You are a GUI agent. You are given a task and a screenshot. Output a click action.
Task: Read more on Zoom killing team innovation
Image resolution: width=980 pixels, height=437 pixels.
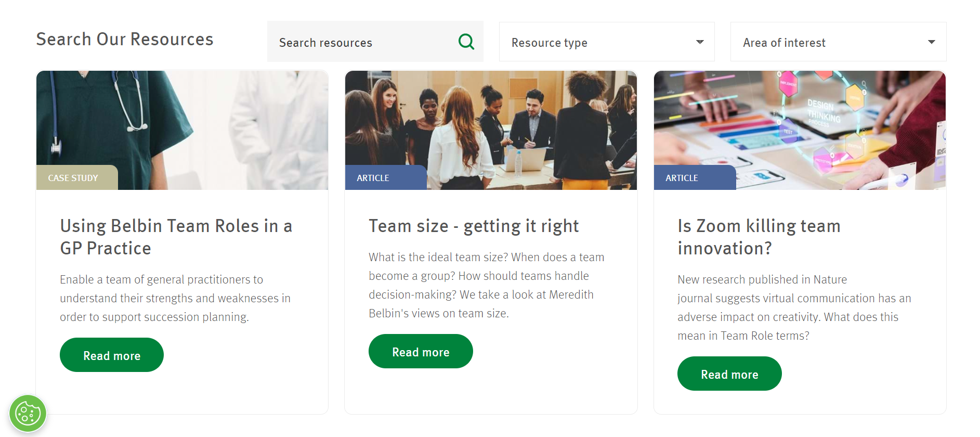tap(729, 374)
